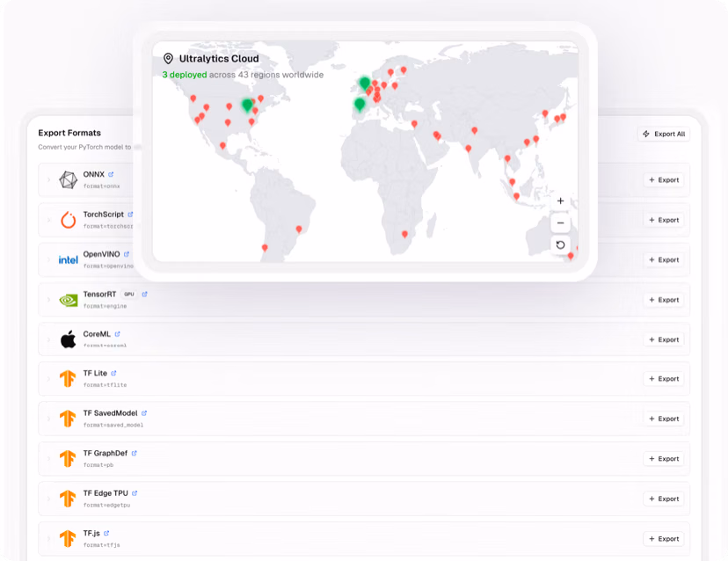Viewport: 728px width, 561px height.
Task: Select the green deployed marker in North America
Action: point(247,105)
